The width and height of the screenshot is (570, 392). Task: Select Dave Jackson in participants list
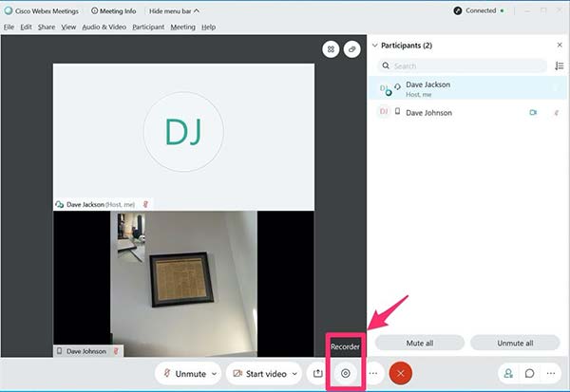467,88
